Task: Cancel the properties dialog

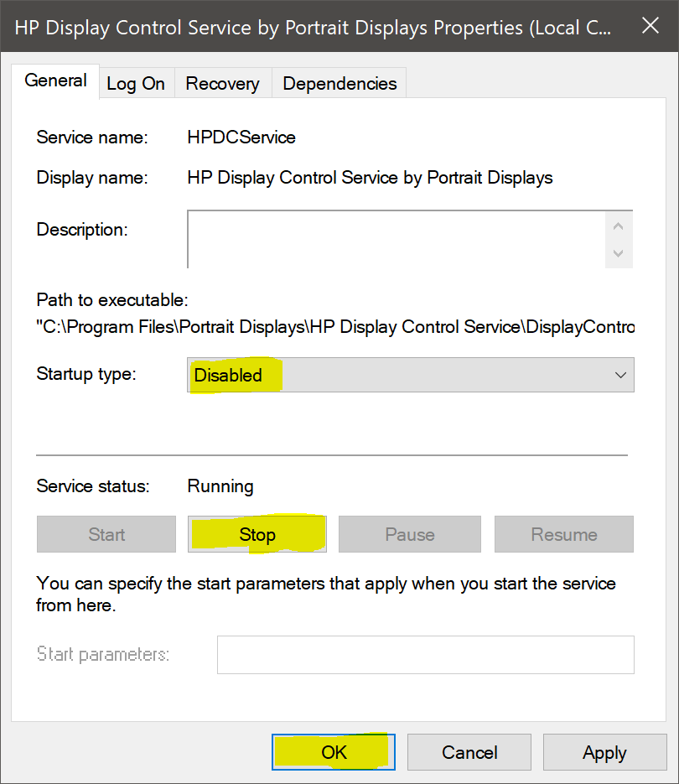Action: (469, 752)
